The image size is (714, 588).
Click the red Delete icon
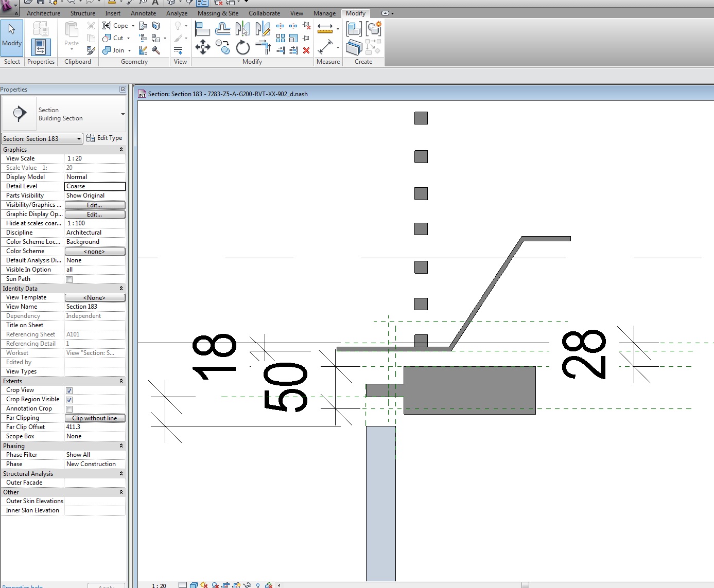click(x=306, y=50)
